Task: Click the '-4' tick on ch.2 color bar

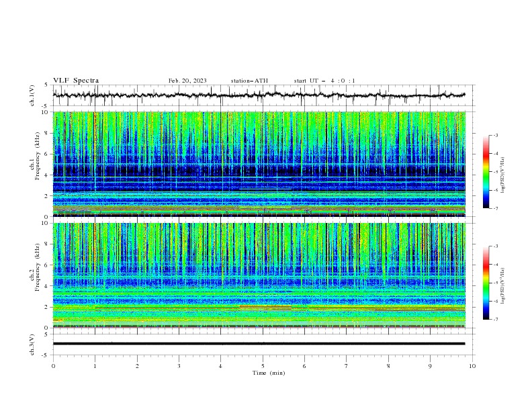Action: click(496, 265)
